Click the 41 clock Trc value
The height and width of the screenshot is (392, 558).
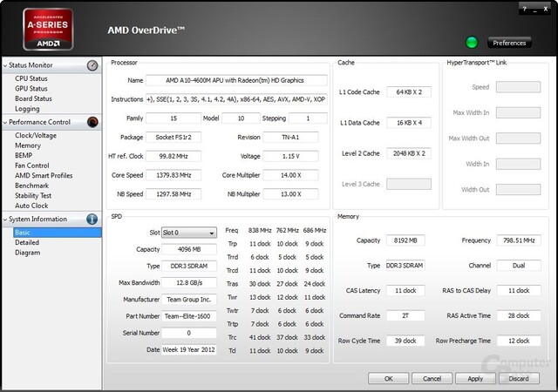pos(260,337)
